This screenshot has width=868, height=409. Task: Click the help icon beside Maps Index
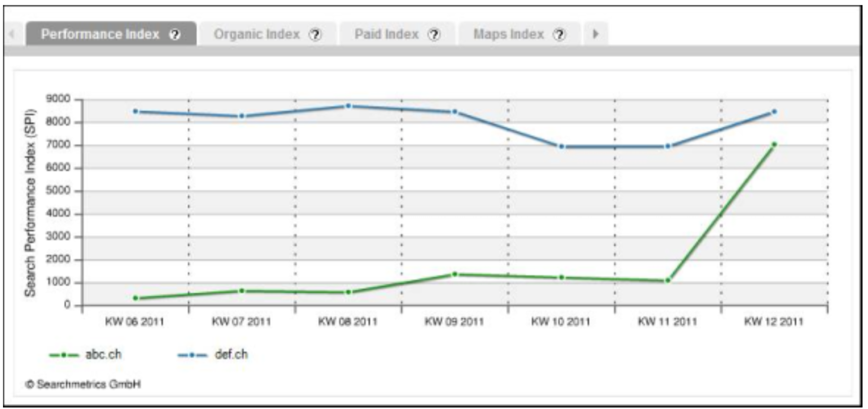click(x=559, y=35)
